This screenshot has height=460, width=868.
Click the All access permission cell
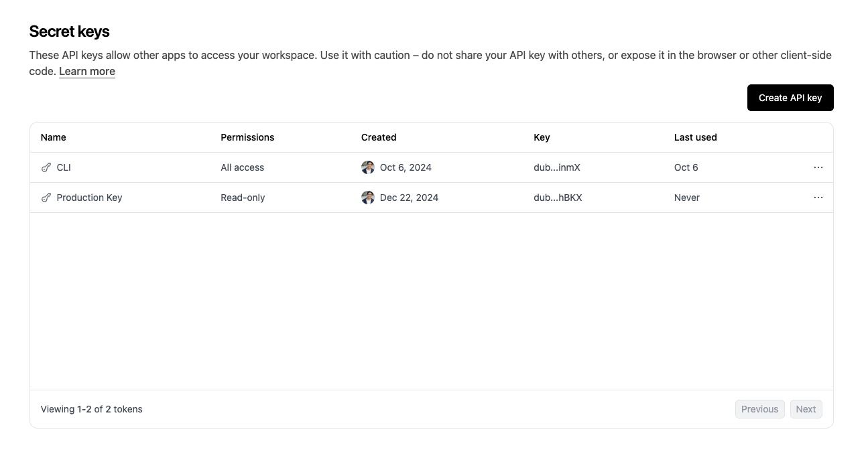pyautogui.click(x=243, y=167)
